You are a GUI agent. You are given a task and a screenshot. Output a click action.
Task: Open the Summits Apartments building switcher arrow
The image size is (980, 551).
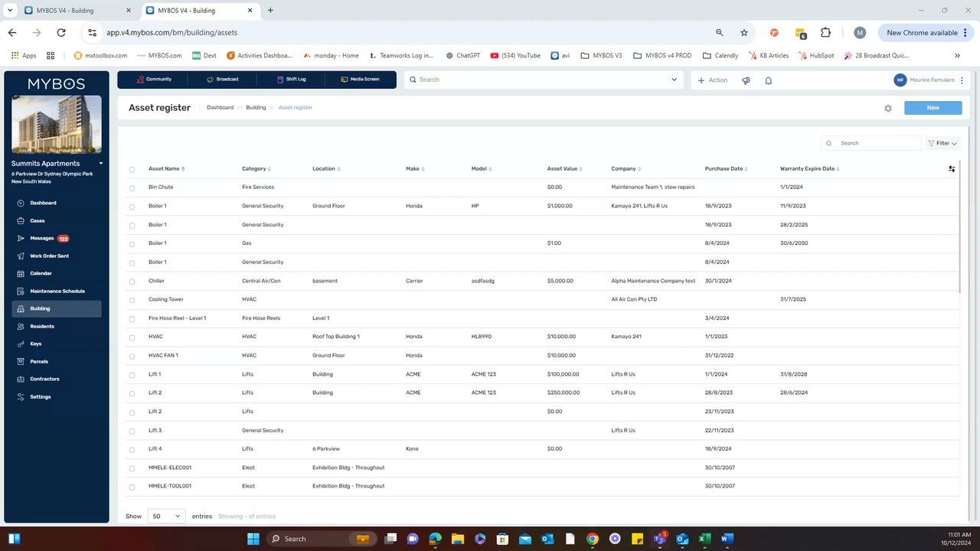100,164
